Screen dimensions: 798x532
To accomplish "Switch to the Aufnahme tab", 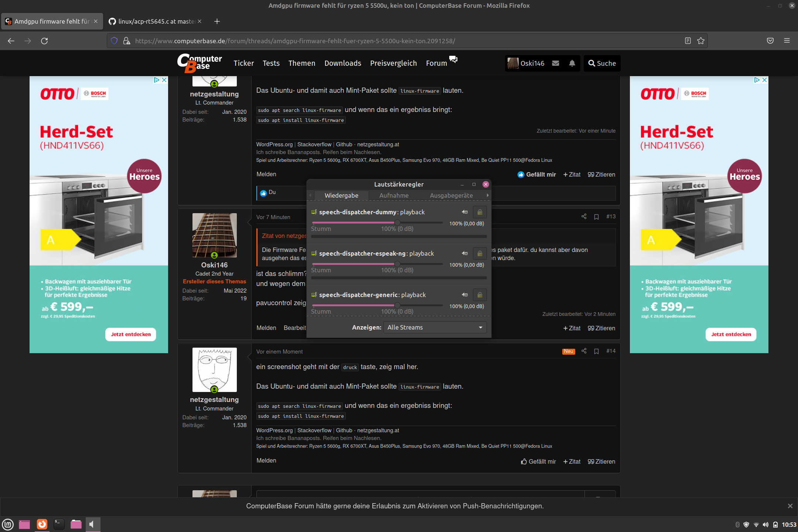I will tap(394, 195).
